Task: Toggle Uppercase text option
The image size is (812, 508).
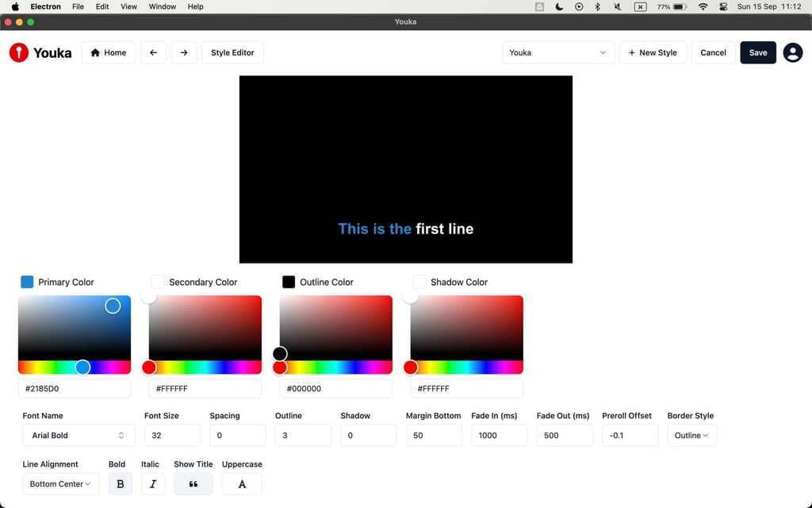Action: [242, 483]
